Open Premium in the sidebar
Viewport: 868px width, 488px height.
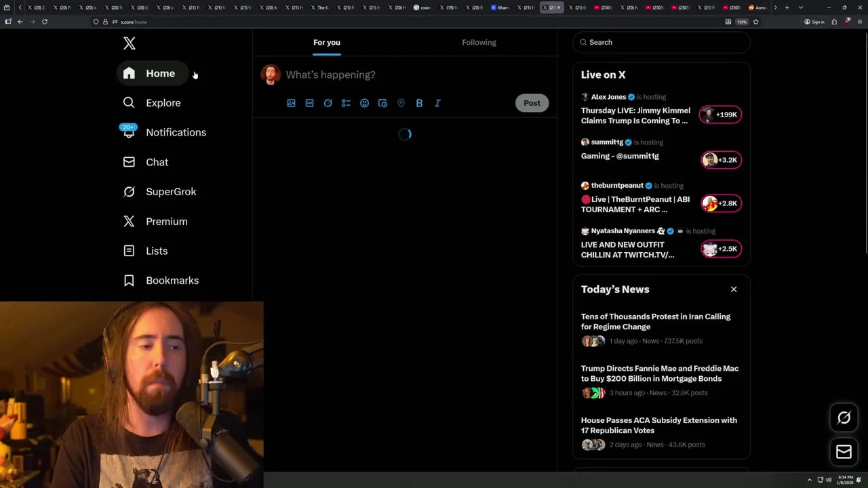[x=155, y=222]
